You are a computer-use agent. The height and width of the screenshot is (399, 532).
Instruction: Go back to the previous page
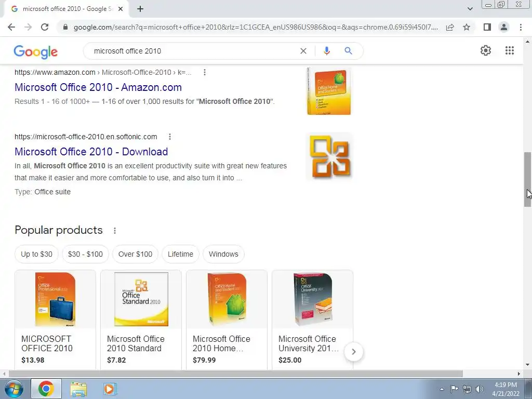[11, 27]
